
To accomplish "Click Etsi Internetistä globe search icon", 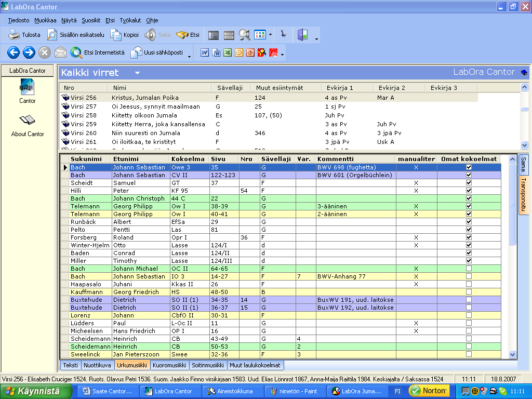I will pos(76,52).
